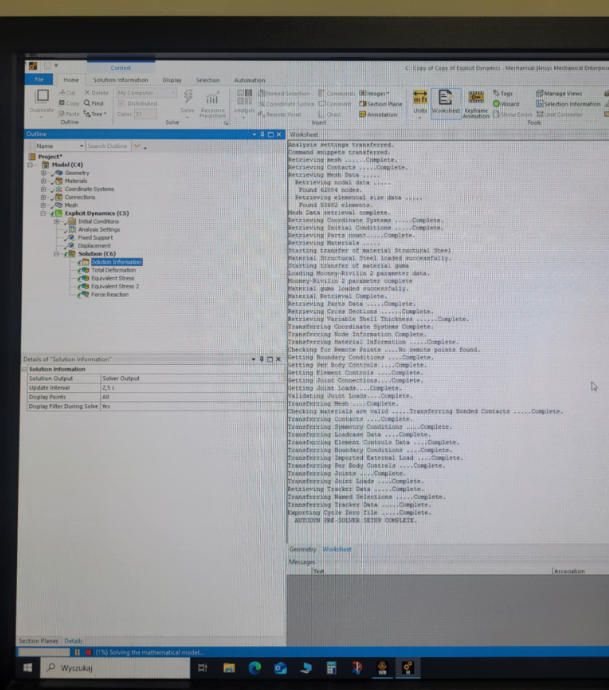Insert a Remote Point

click(280, 114)
